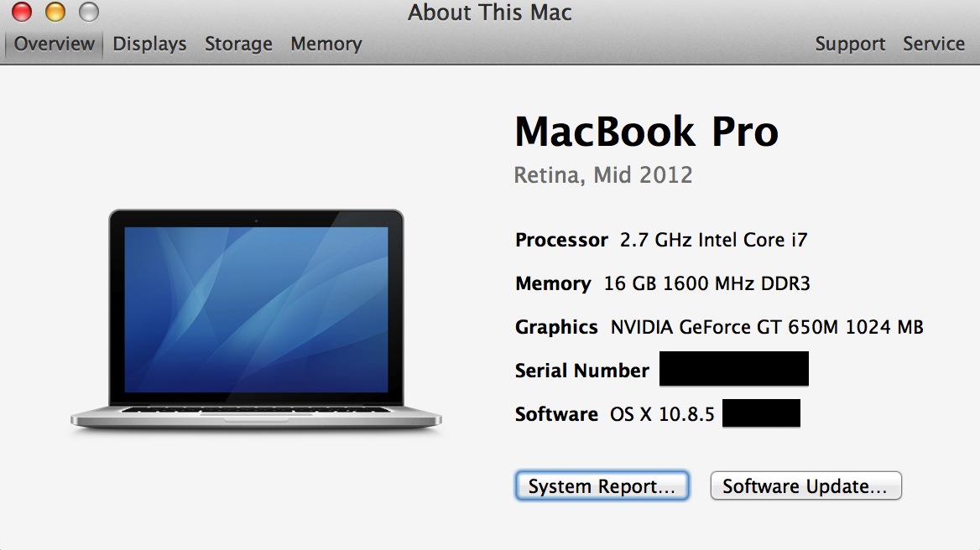Open the Storage tab
Image resolution: width=980 pixels, height=550 pixels.
pyautogui.click(x=239, y=44)
